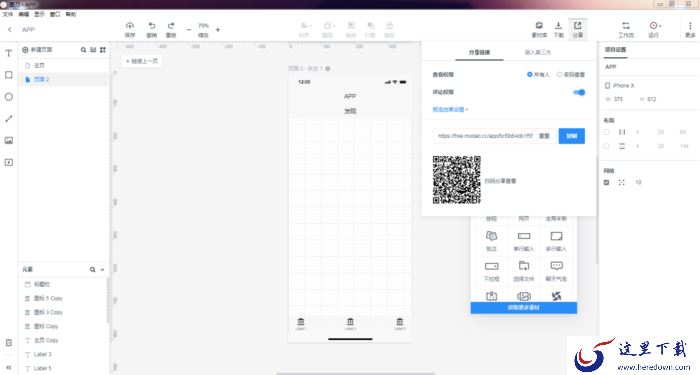Image resolution: width=700 pixels, height=375 pixels.
Task: Zoom out with the minus button
Action: 189,29
